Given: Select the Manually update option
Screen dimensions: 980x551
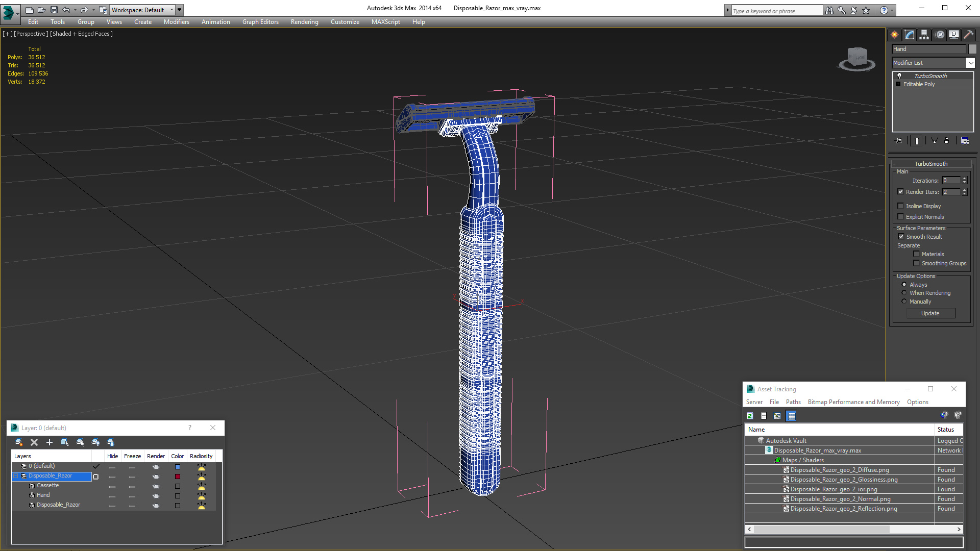Looking at the screenshot, I should tap(904, 302).
